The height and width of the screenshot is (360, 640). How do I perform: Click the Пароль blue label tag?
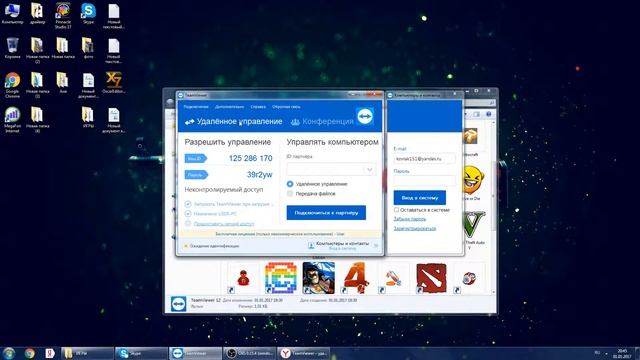point(196,175)
